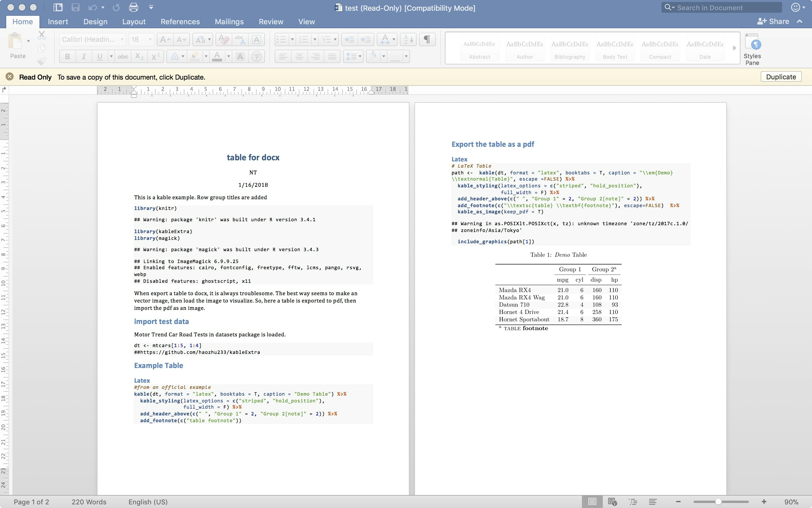Image resolution: width=812 pixels, height=508 pixels.
Task: Click the Character Border icon
Action: (x=256, y=40)
